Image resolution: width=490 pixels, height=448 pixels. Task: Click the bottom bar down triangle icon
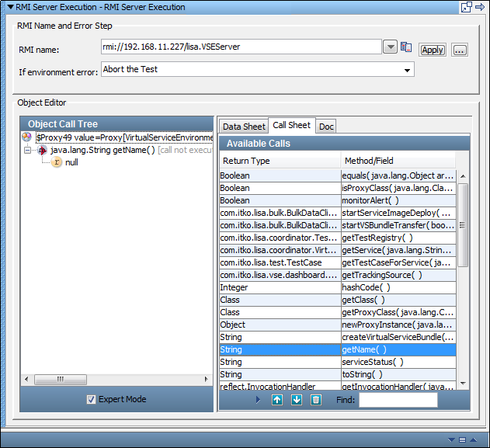point(451,440)
